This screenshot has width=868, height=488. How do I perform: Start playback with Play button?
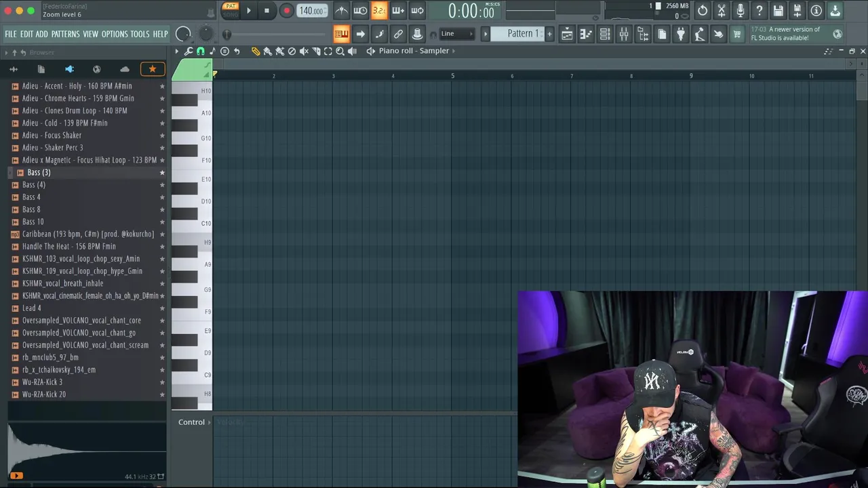(249, 10)
